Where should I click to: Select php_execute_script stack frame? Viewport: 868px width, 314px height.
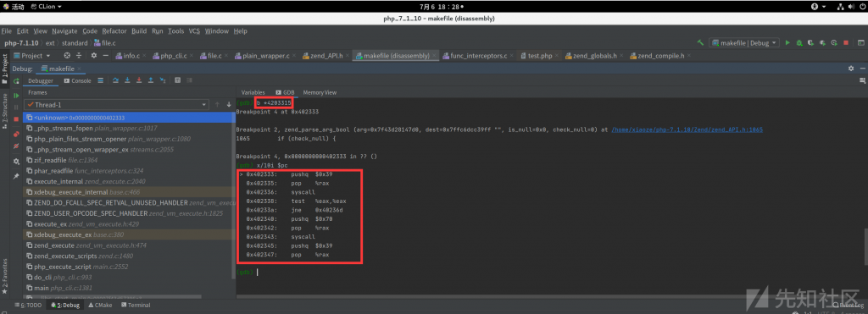[x=129, y=267]
